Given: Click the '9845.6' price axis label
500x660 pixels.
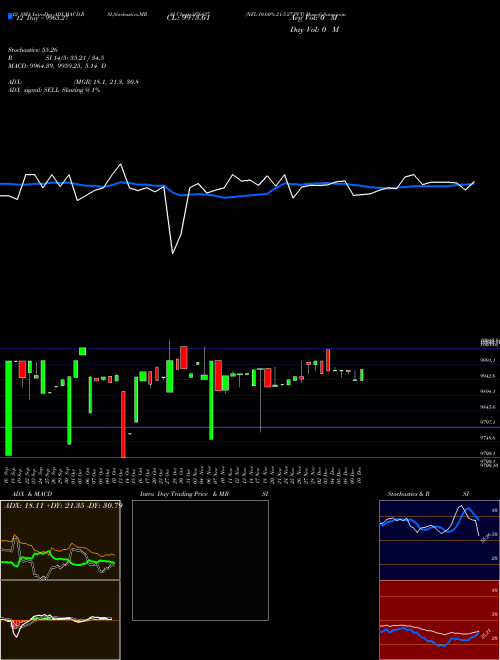Looking at the screenshot, I should click(489, 407).
